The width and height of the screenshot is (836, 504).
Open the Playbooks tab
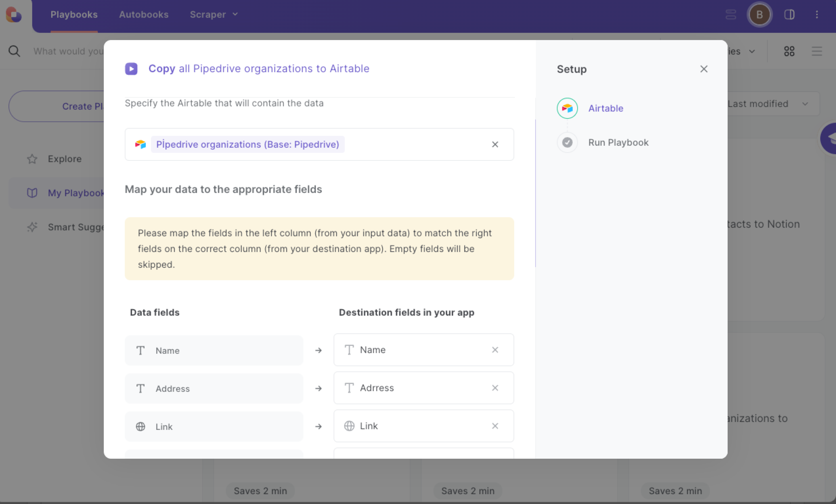point(74,14)
